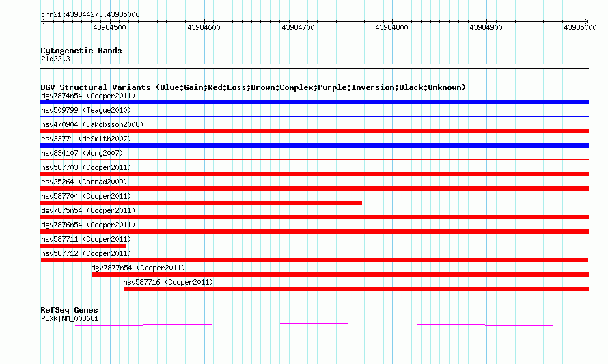Click the nsv587716 (Cooper2011) label

coord(168,282)
